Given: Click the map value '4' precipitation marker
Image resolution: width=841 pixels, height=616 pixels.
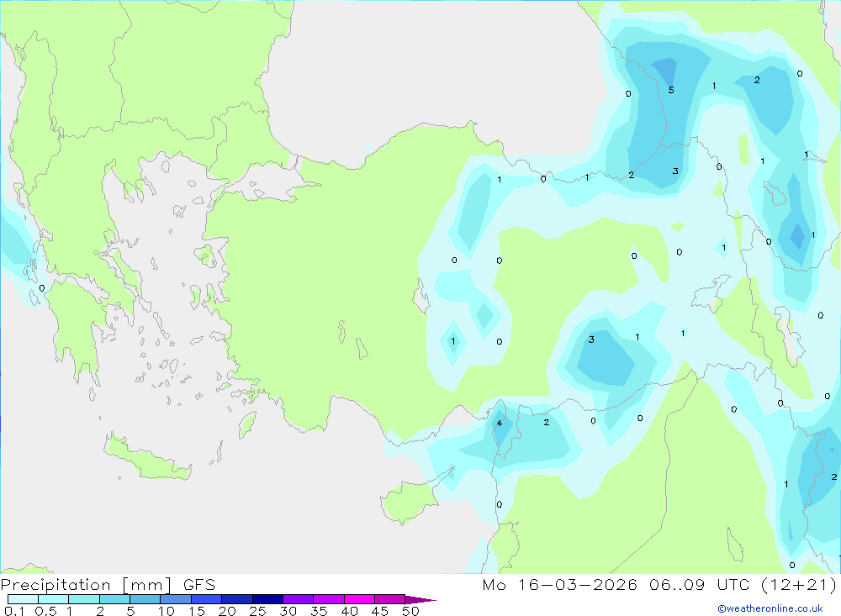Looking at the screenshot, I should click(500, 424).
